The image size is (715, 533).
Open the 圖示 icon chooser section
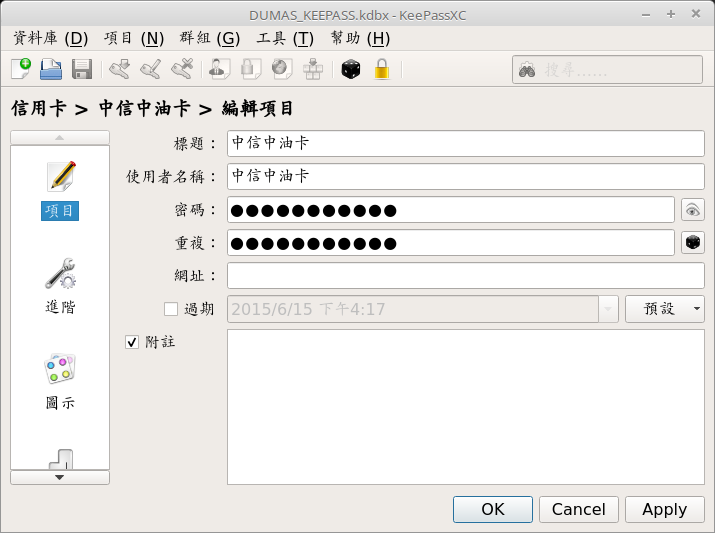tap(60, 382)
